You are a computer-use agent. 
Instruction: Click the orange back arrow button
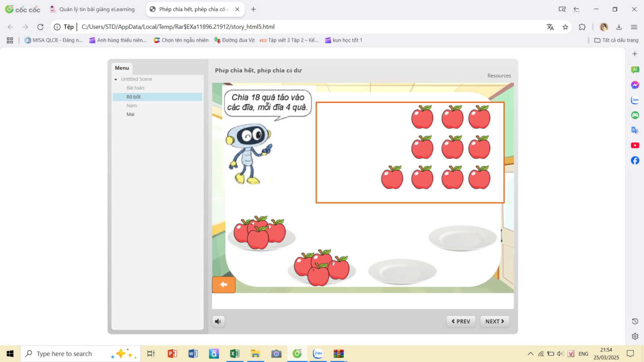[x=224, y=285]
